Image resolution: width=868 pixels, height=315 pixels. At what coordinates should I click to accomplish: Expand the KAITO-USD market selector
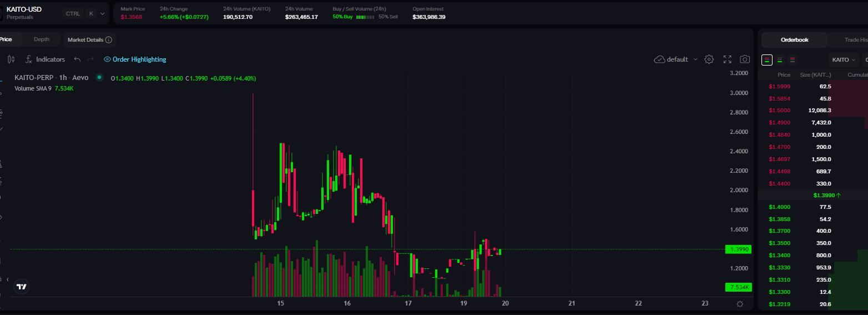click(x=102, y=13)
